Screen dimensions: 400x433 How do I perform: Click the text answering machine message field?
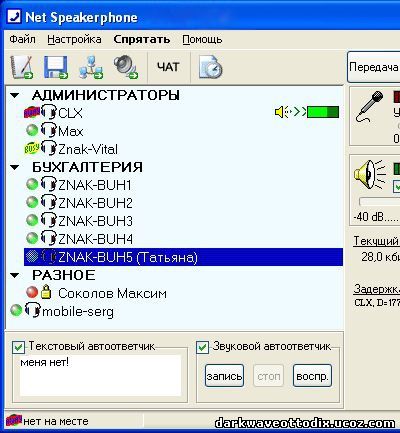100,375
